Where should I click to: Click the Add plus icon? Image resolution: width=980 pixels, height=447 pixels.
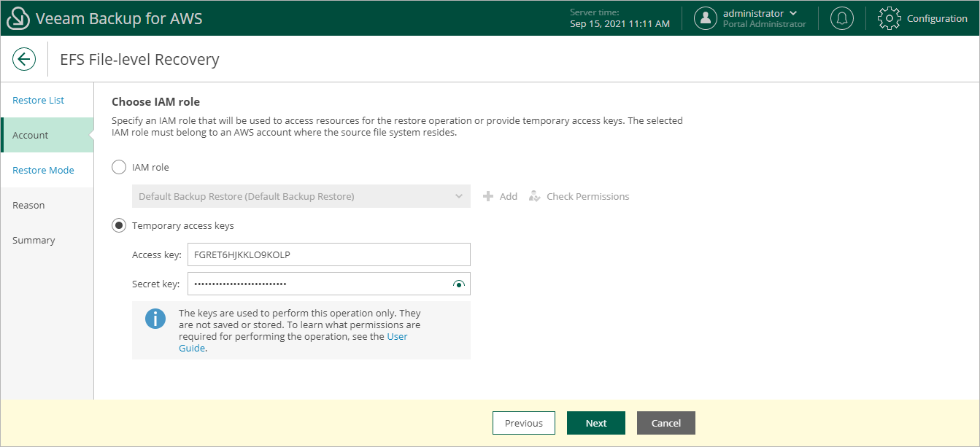click(x=489, y=196)
